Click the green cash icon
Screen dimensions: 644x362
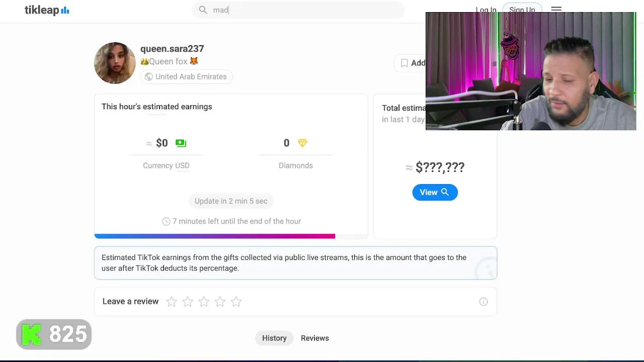pyautogui.click(x=181, y=143)
